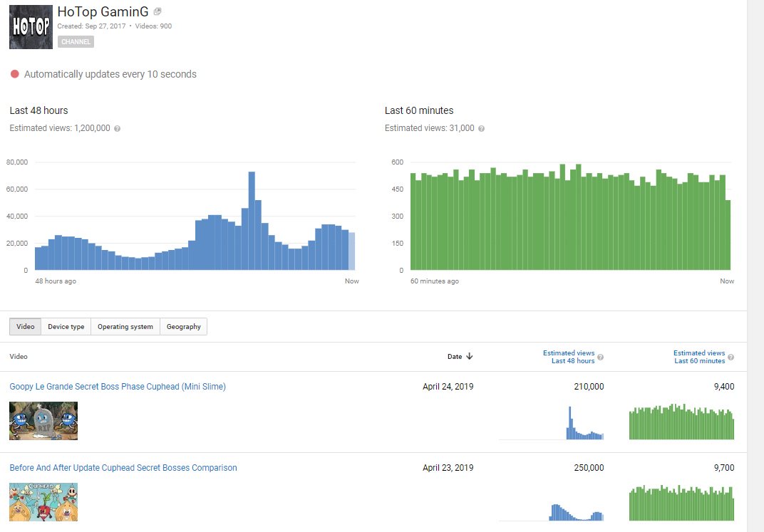Open help icon beside Last 48 hours views

(117, 128)
